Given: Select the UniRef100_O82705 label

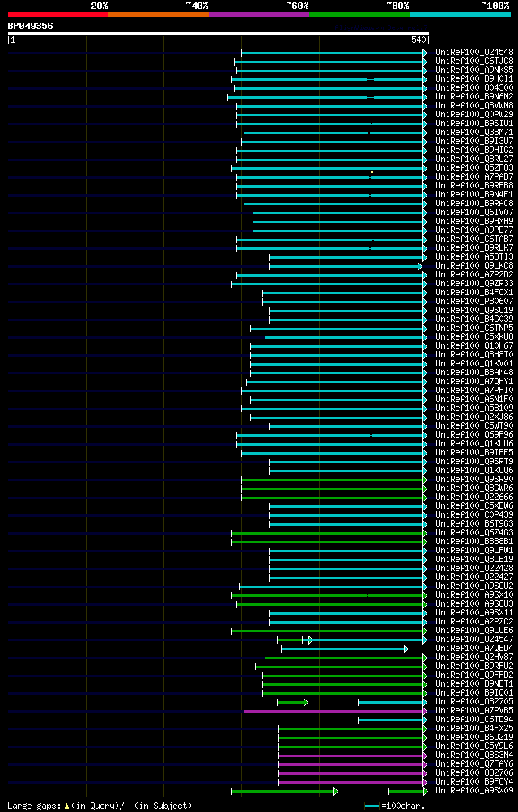Looking at the screenshot, I should (474, 702).
